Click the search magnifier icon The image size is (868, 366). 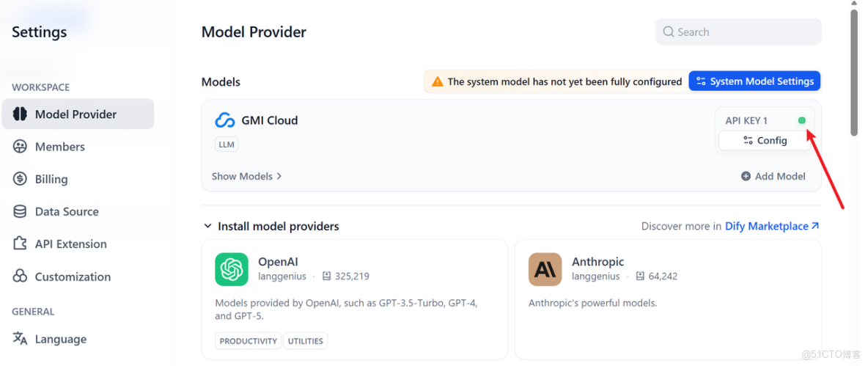coord(669,32)
